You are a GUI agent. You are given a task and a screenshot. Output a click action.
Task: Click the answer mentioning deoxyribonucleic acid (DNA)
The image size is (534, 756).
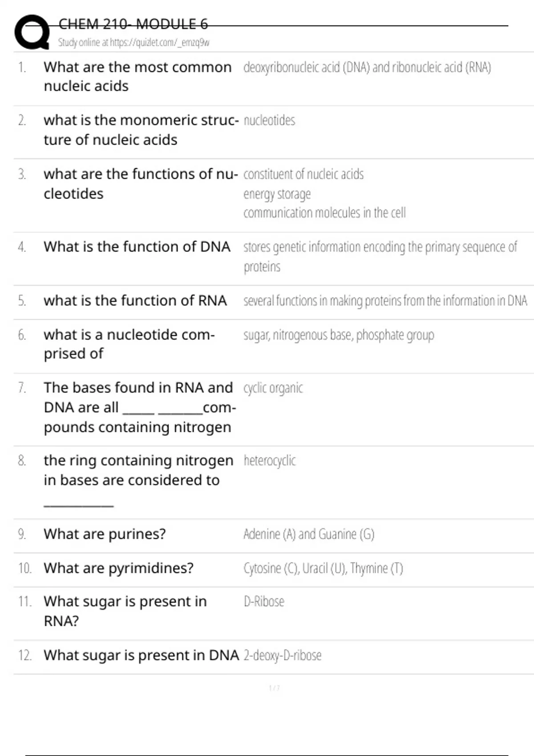pos(367,68)
